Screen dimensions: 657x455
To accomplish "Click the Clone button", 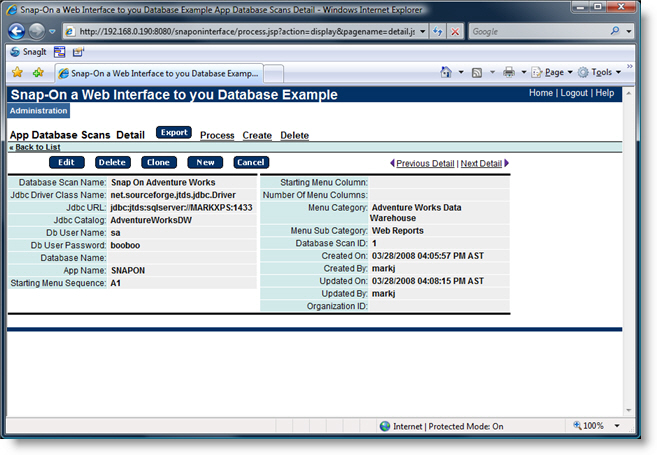I will [159, 163].
